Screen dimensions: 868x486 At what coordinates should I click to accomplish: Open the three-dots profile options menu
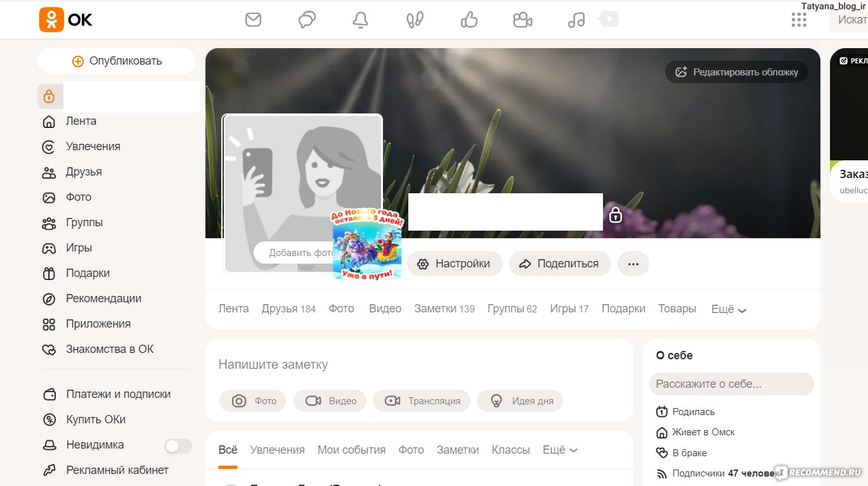[x=633, y=264]
